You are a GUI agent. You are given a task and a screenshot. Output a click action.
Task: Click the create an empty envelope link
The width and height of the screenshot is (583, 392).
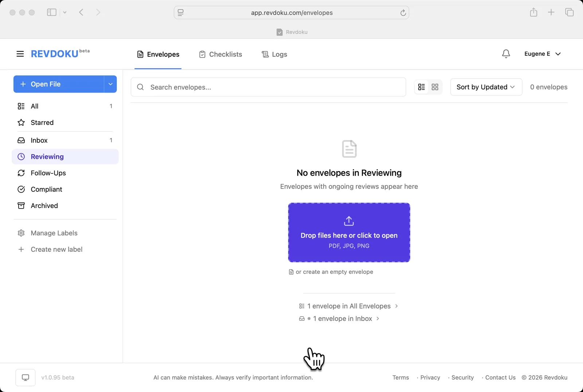click(334, 271)
